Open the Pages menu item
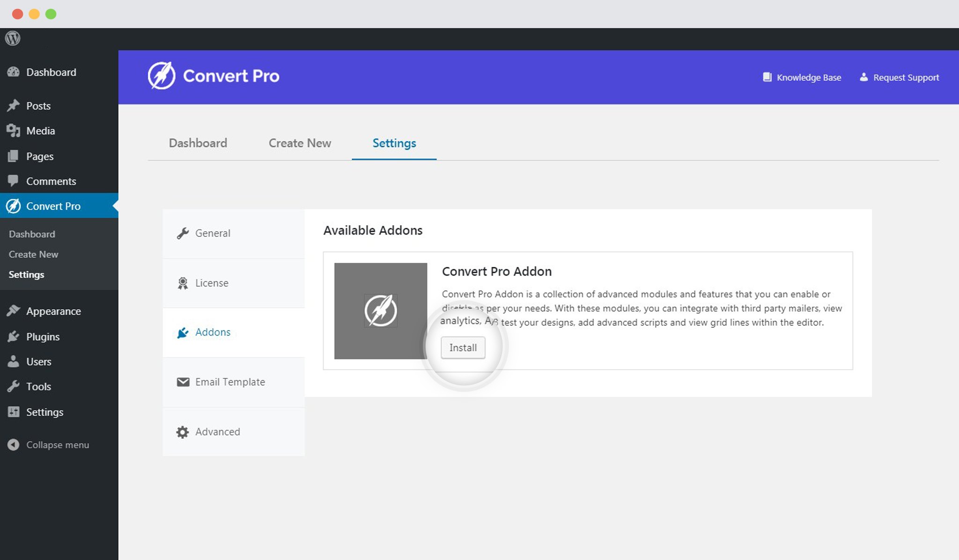 point(59,156)
